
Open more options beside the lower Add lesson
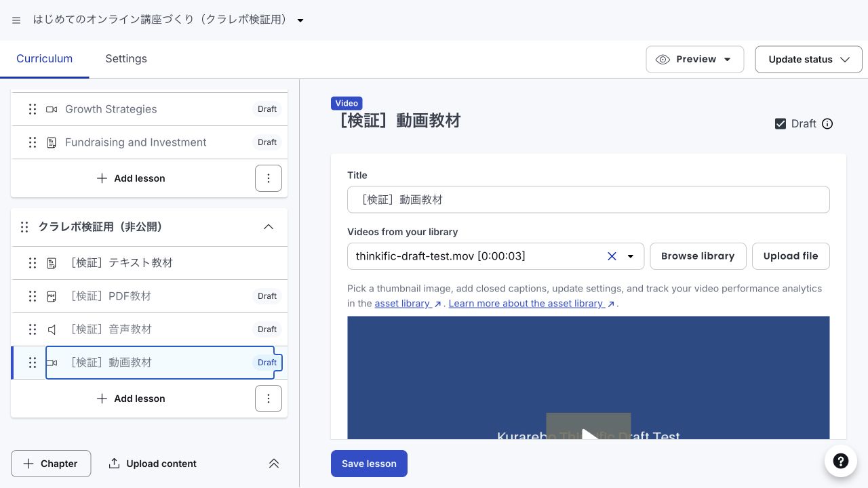click(269, 399)
